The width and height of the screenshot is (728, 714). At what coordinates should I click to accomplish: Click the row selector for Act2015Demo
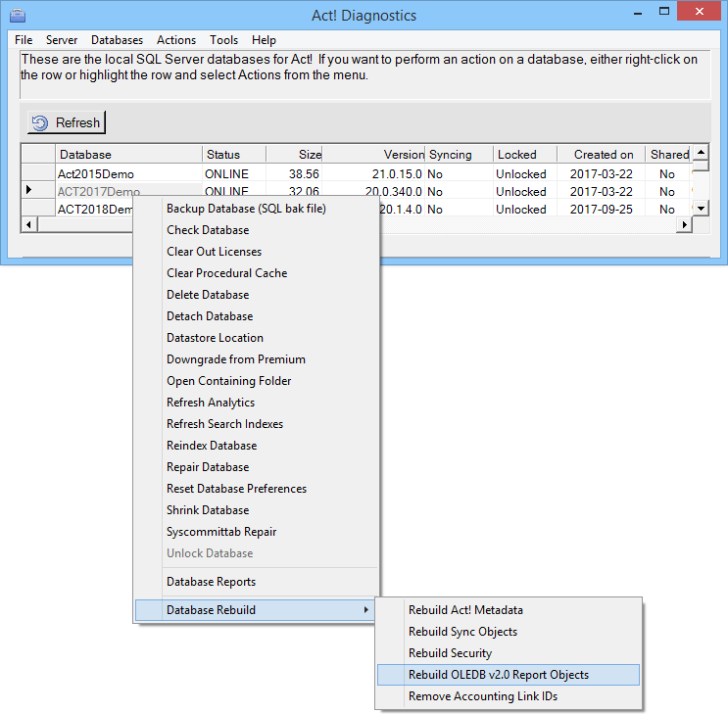[x=38, y=172]
